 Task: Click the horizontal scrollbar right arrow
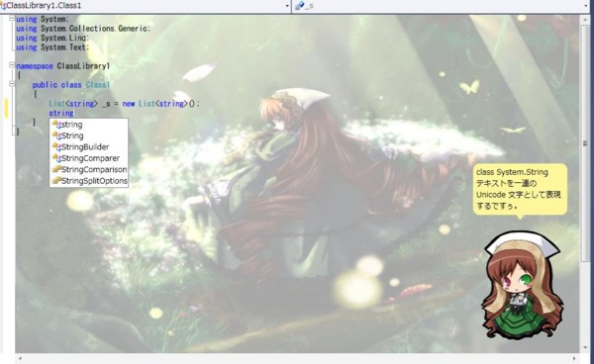(x=574, y=358)
